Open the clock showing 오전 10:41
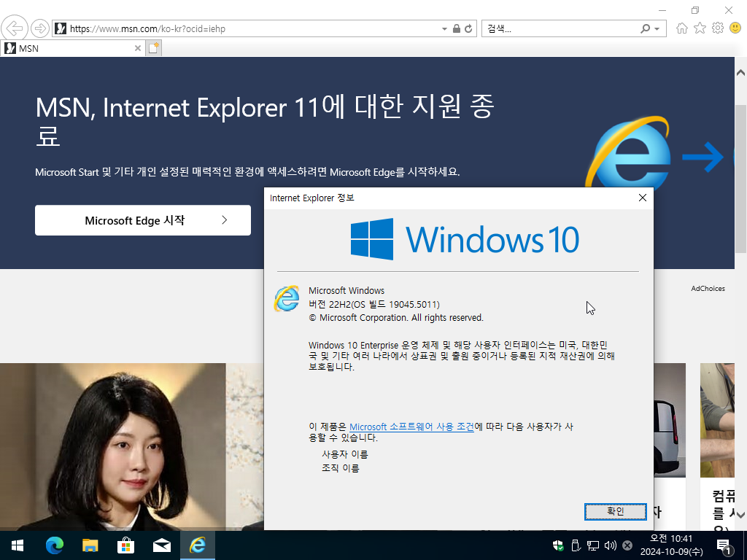This screenshot has width=747, height=560. (671, 545)
